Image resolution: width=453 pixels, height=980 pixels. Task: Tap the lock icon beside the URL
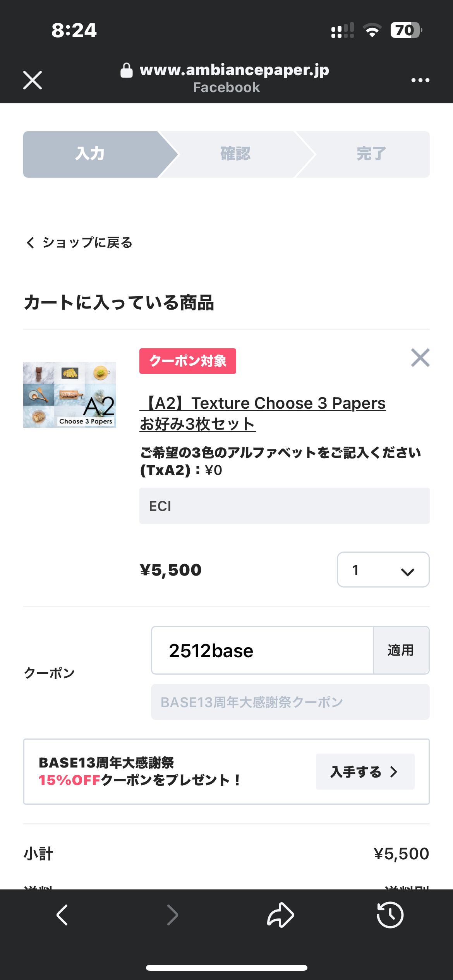tap(126, 70)
